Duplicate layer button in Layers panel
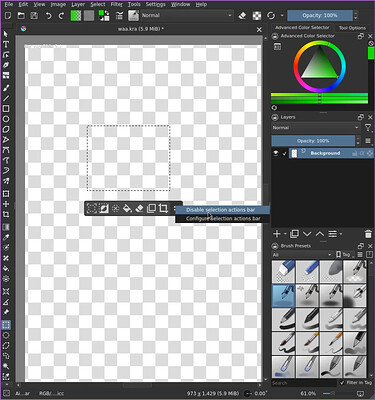This screenshot has height=400, width=375. pos(294,234)
